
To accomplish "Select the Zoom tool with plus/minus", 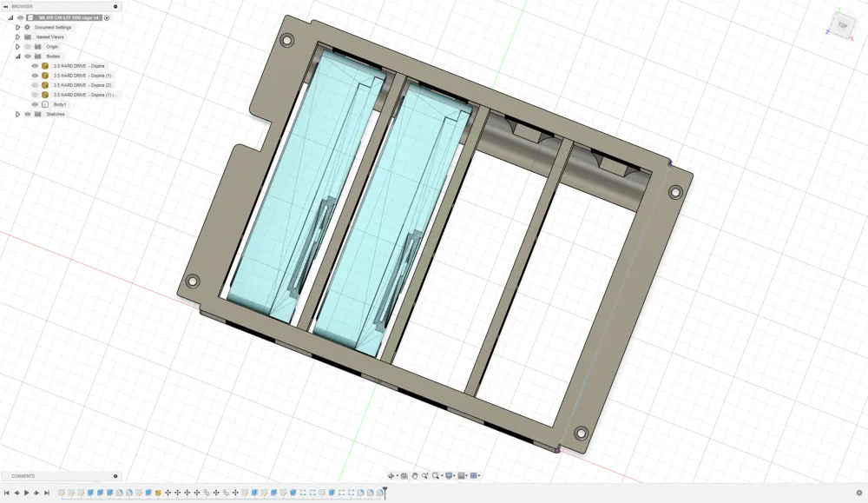I will tap(424, 475).
